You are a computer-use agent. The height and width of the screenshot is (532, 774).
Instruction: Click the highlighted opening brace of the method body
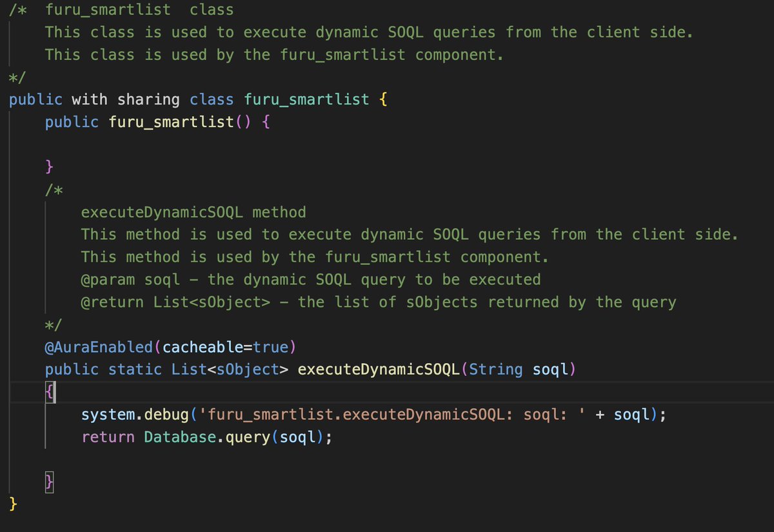(49, 392)
